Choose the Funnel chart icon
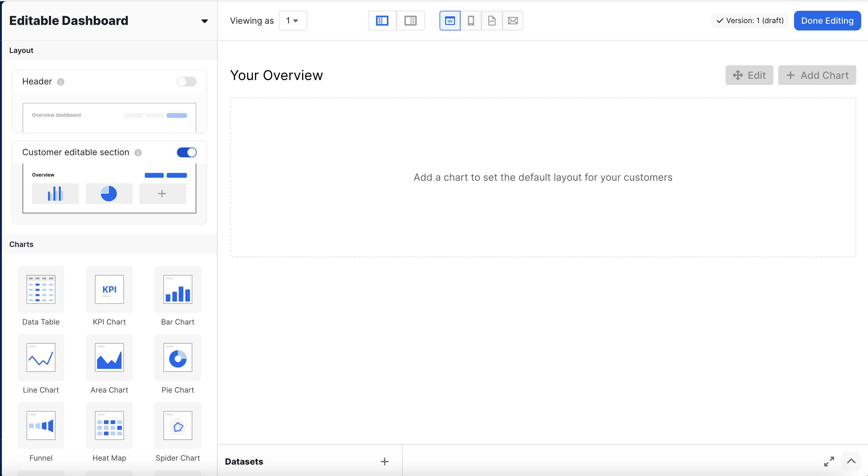The width and height of the screenshot is (868, 476). [41, 425]
